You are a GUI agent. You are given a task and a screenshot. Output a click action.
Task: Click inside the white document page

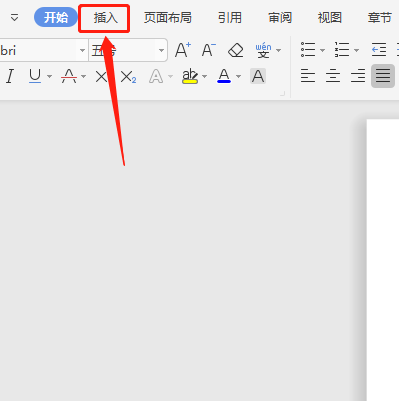click(x=383, y=260)
